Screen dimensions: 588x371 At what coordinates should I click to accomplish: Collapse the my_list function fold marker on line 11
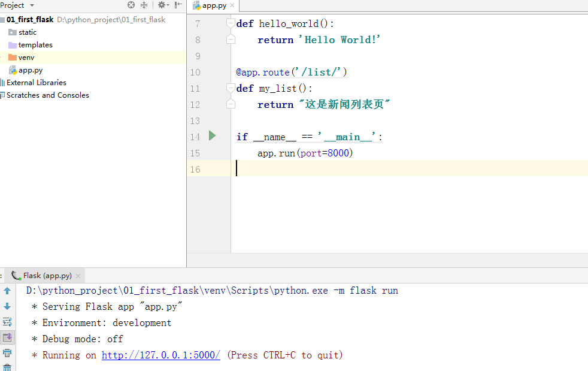(x=231, y=88)
